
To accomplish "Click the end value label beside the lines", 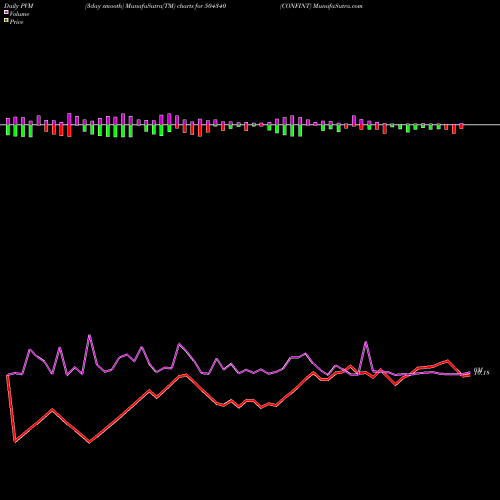I will coord(481,371).
